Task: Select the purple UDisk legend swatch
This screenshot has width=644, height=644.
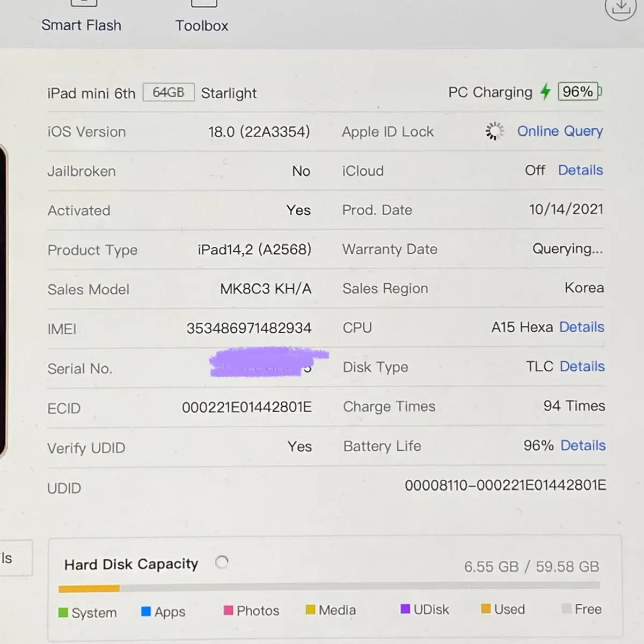Action: 405,609
